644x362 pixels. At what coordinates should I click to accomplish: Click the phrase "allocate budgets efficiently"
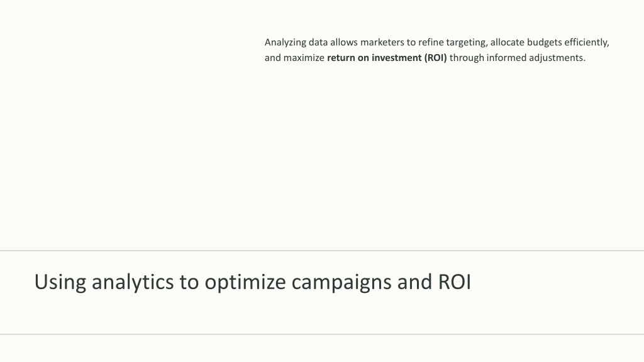pos(549,43)
